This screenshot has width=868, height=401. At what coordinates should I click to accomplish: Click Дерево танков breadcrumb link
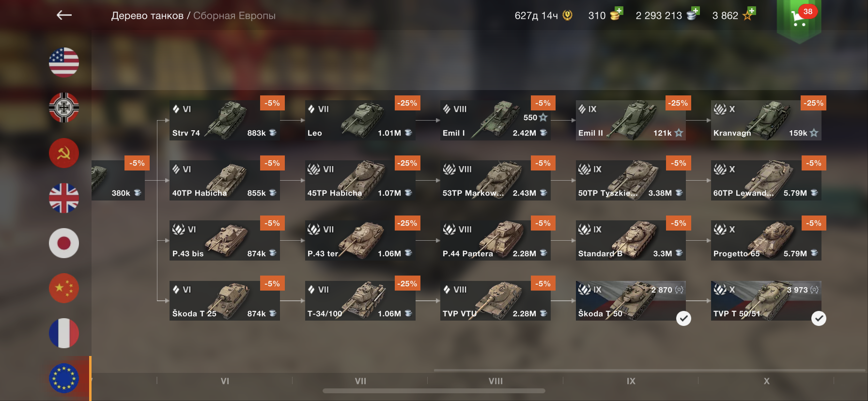[147, 15]
